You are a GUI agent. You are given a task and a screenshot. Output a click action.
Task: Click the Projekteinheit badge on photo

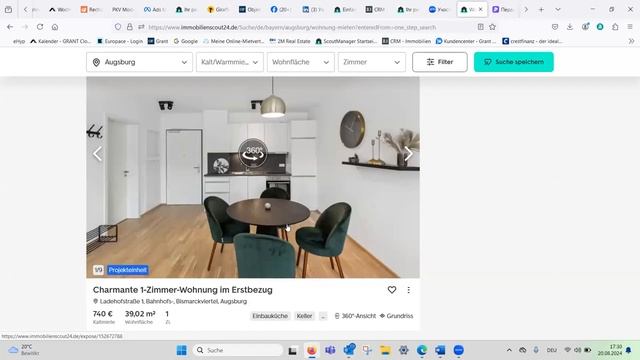[128, 270]
